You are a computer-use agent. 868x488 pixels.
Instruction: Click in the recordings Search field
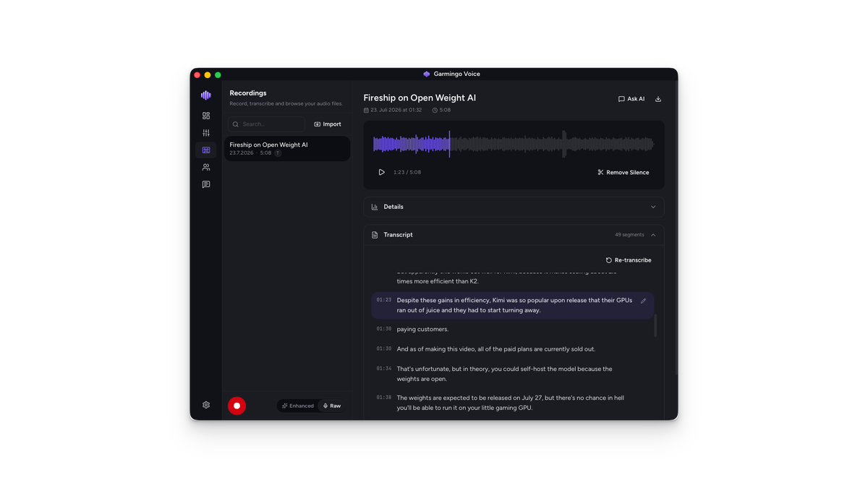pos(266,124)
